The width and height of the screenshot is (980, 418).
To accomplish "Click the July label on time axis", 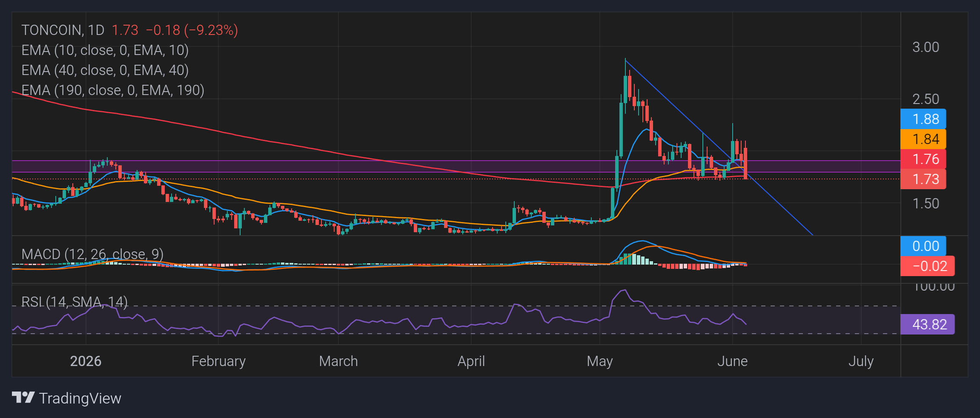I will tap(861, 361).
